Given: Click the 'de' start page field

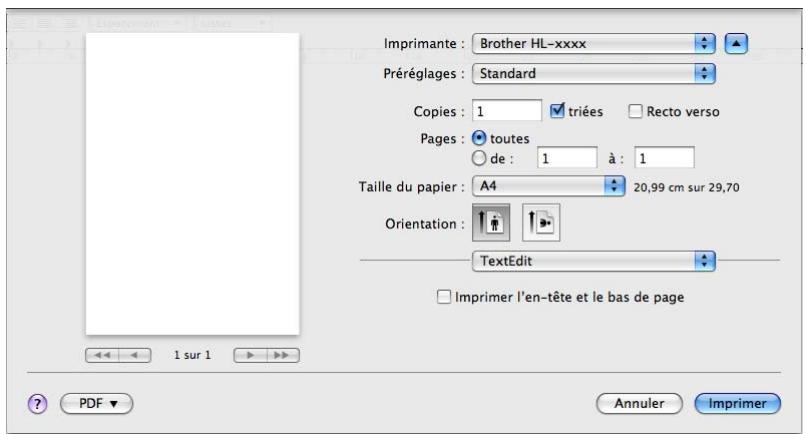Looking at the screenshot, I should pyautogui.click(x=567, y=158).
